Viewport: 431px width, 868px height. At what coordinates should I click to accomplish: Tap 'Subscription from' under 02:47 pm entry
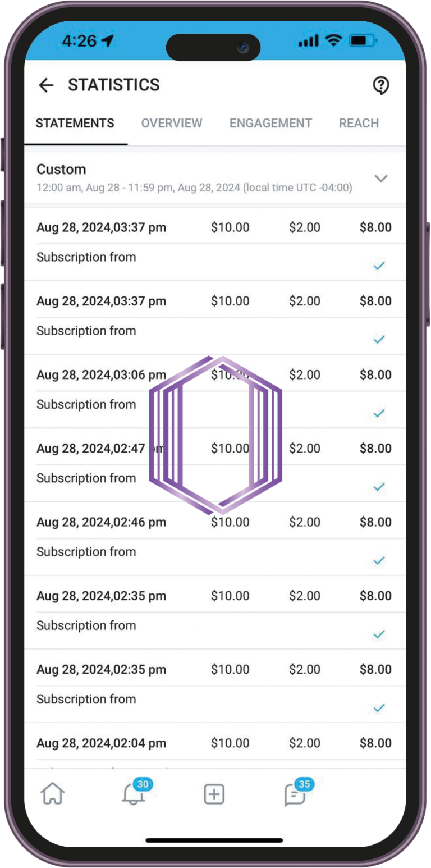click(x=86, y=478)
